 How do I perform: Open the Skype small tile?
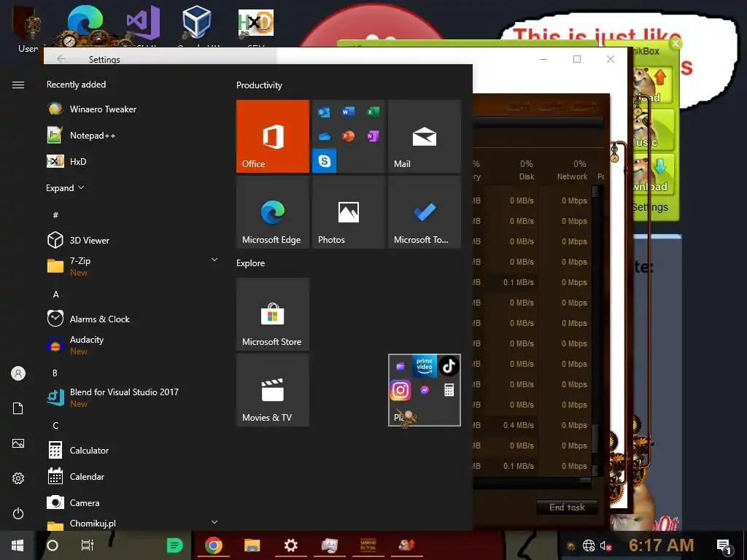coord(325,160)
